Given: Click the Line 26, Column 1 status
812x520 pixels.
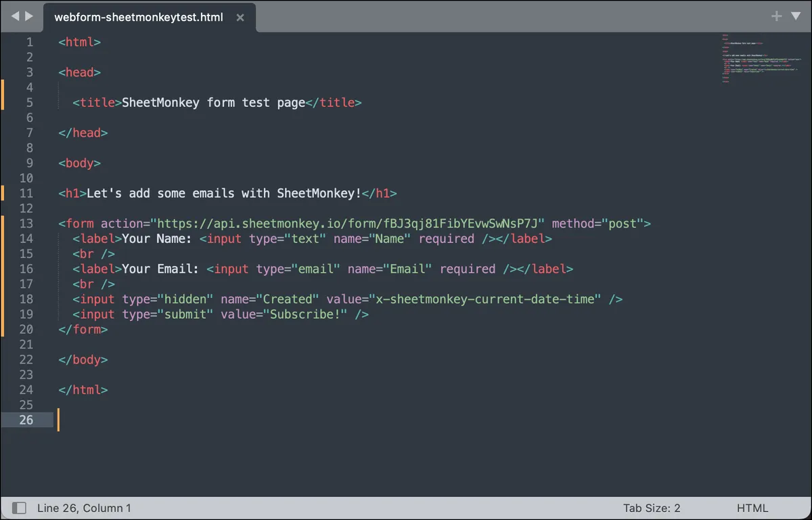Looking at the screenshot, I should tap(85, 508).
